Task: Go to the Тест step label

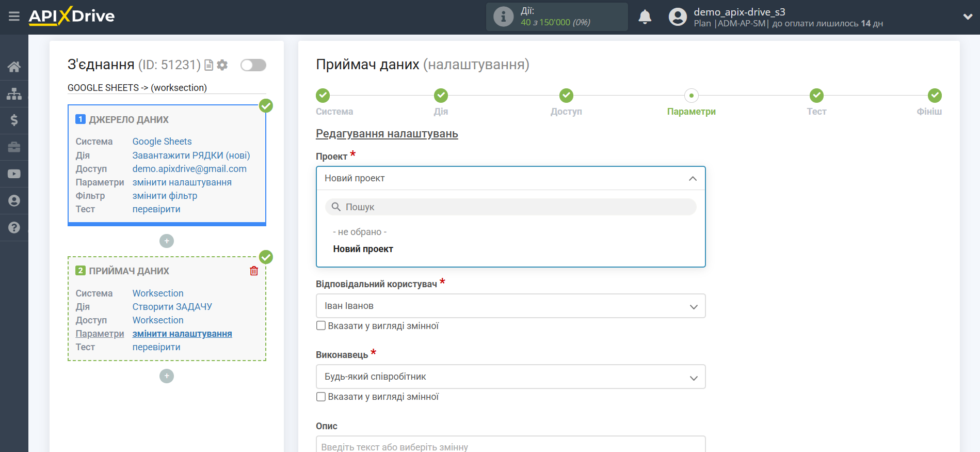Action: tap(816, 112)
